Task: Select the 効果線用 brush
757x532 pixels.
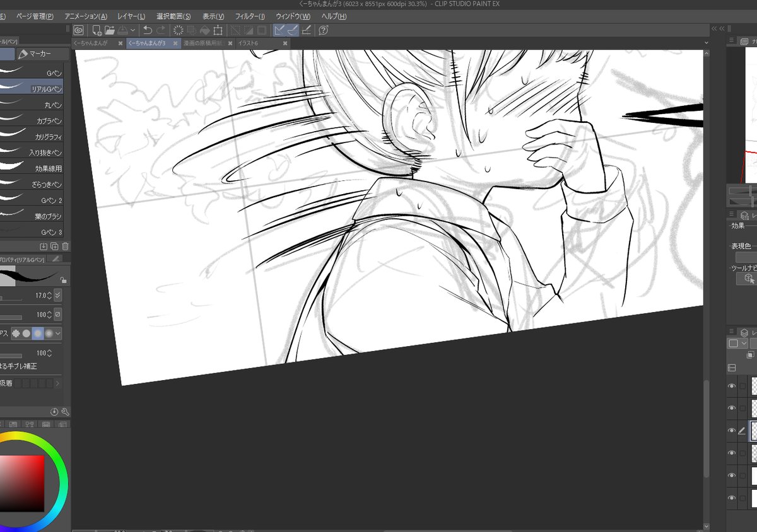Action: point(32,168)
